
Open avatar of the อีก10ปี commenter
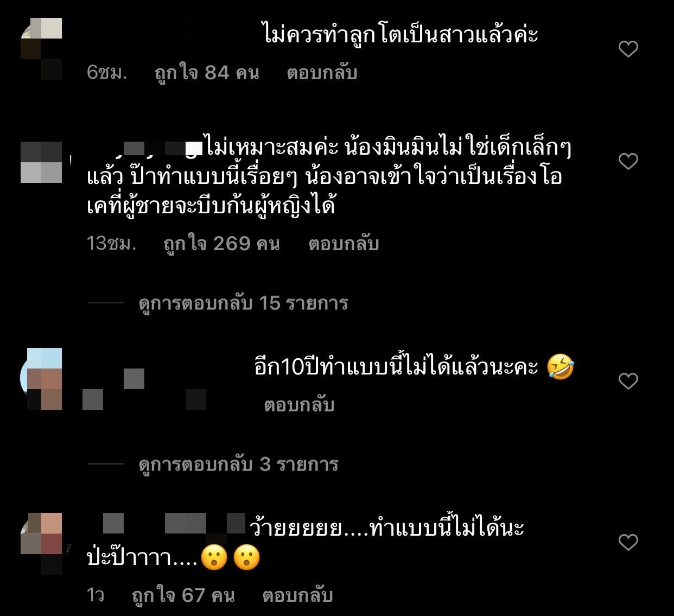pos(41,379)
